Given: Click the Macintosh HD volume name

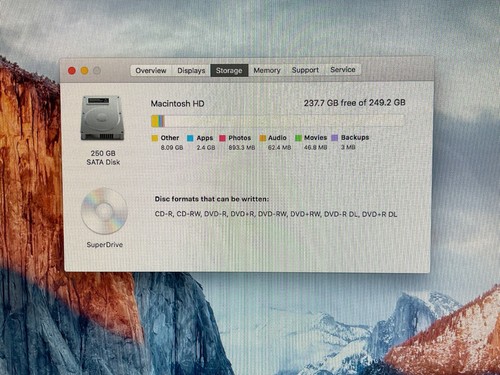Looking at the screenshot, I should pos(177,104).
